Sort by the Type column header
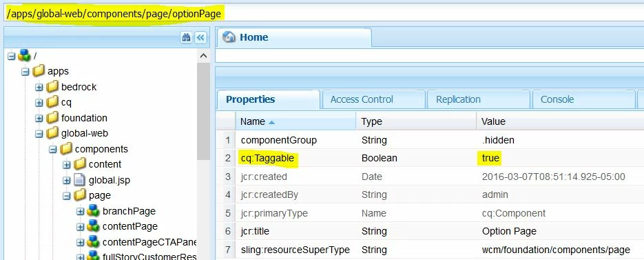644x260 pixels. pos(416,122)
